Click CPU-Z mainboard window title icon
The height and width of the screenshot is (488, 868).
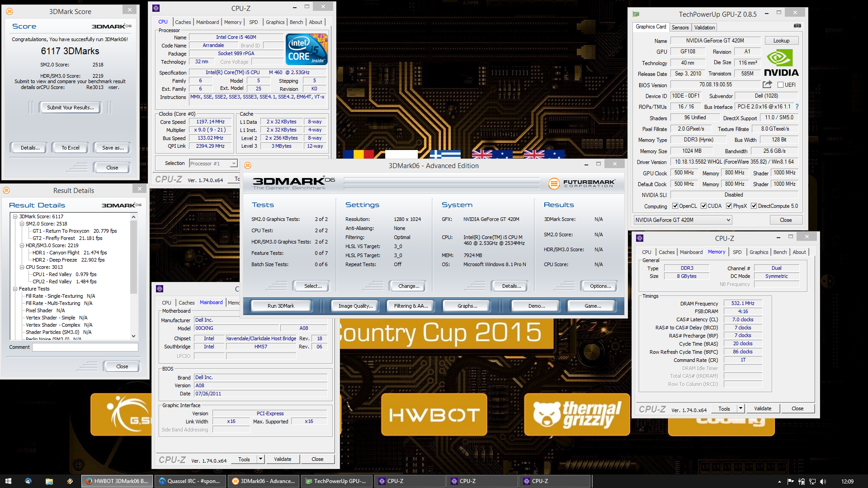pos(160,289)
